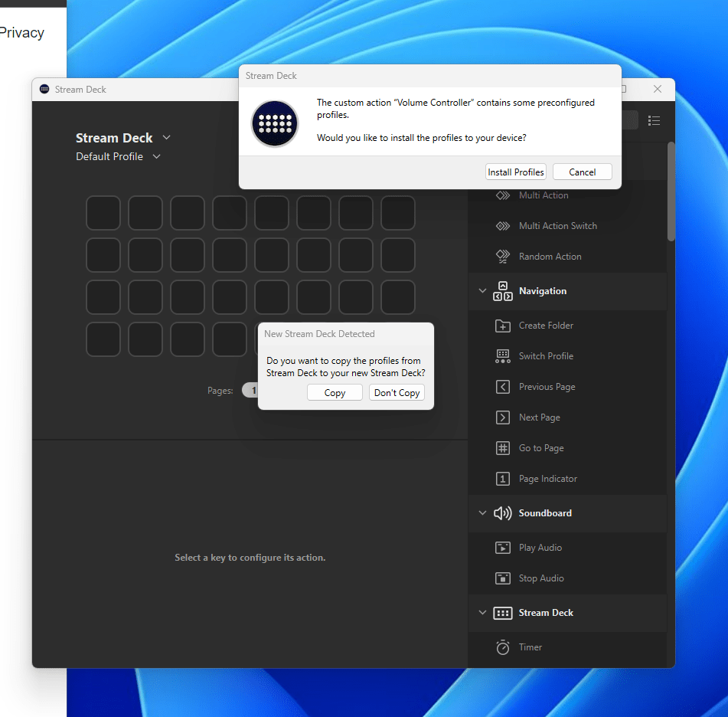Select the first key in top row
728x717 pixels.
[103, 213]
